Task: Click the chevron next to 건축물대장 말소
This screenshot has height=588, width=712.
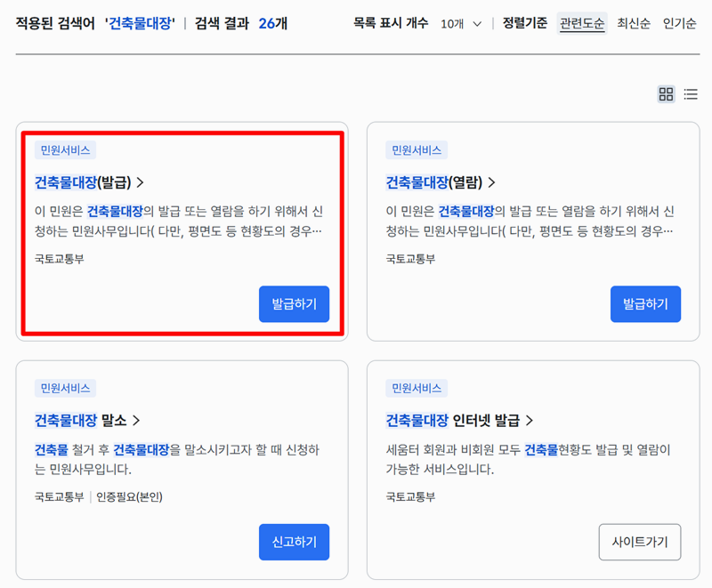Action: tap(136, 421)
